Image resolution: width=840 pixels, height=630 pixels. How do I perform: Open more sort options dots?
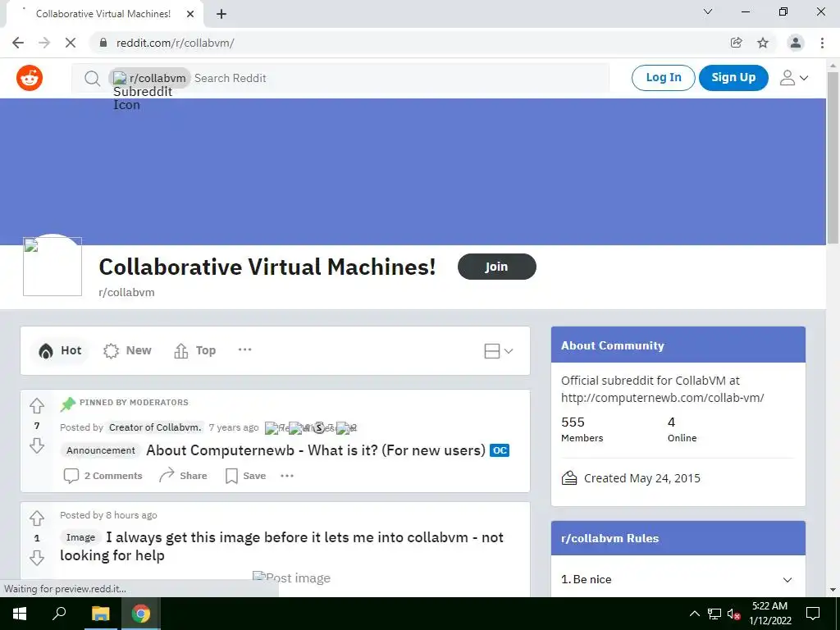[x=244, y=349]
